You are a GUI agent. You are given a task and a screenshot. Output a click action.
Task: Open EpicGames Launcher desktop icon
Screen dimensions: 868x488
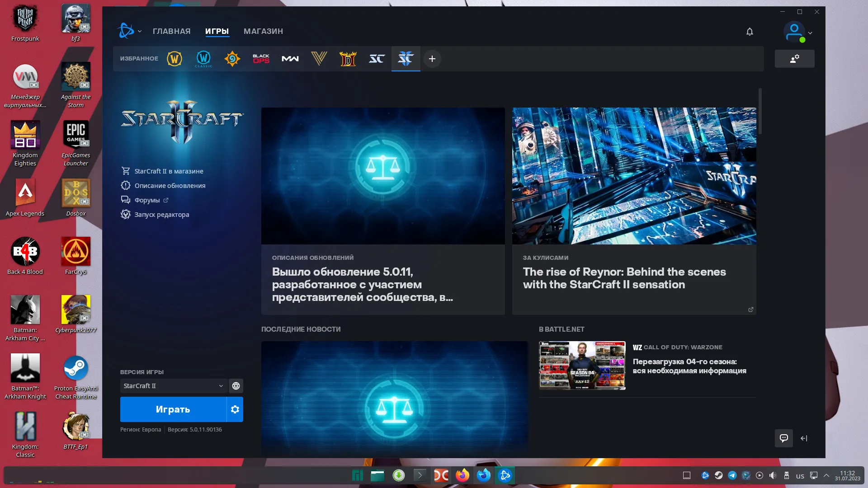point(75,144)
